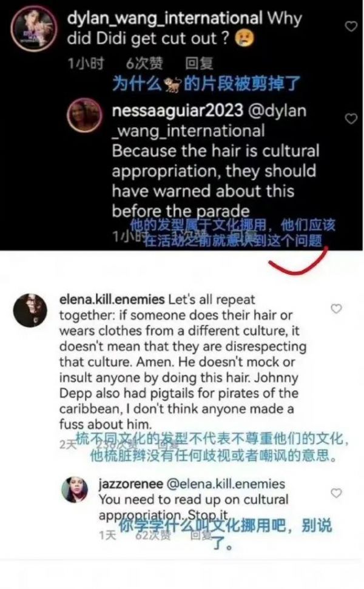Click 回复 under dylan_wang_international's comment
This screenshot has width=364, height=589.
[199, 64]
